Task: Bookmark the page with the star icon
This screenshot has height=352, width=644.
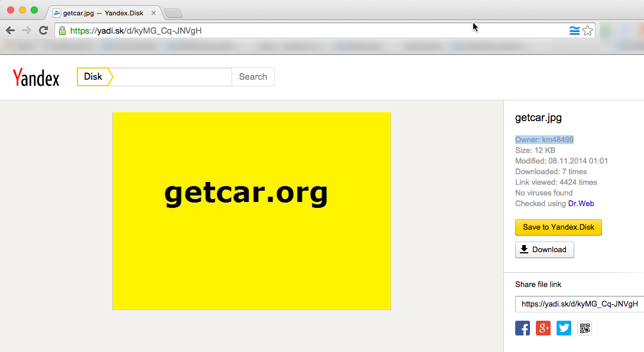Action: (x=588, y=30)
